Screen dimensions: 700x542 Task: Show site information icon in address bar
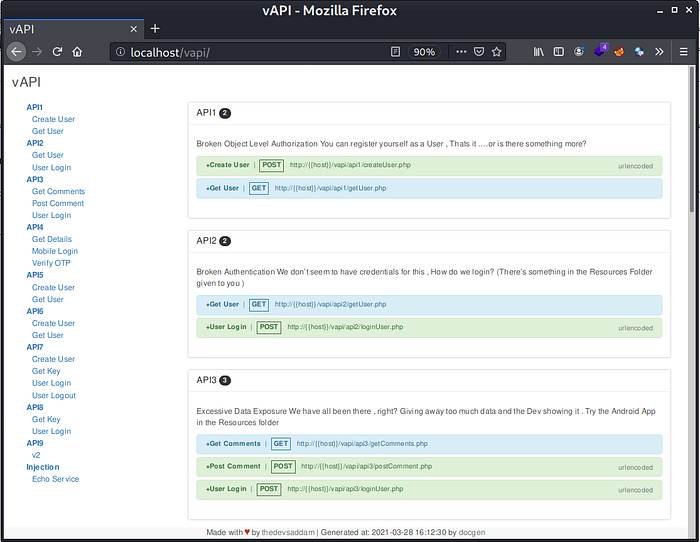click(x=120, y=52)
